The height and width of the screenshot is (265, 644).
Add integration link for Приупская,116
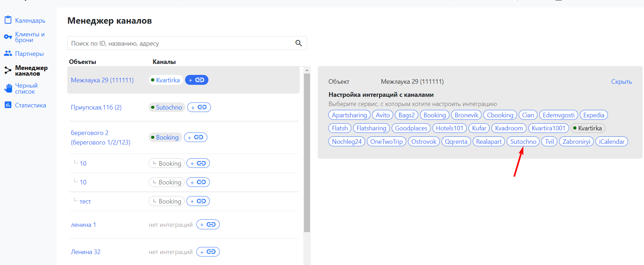tap(199, 107)
